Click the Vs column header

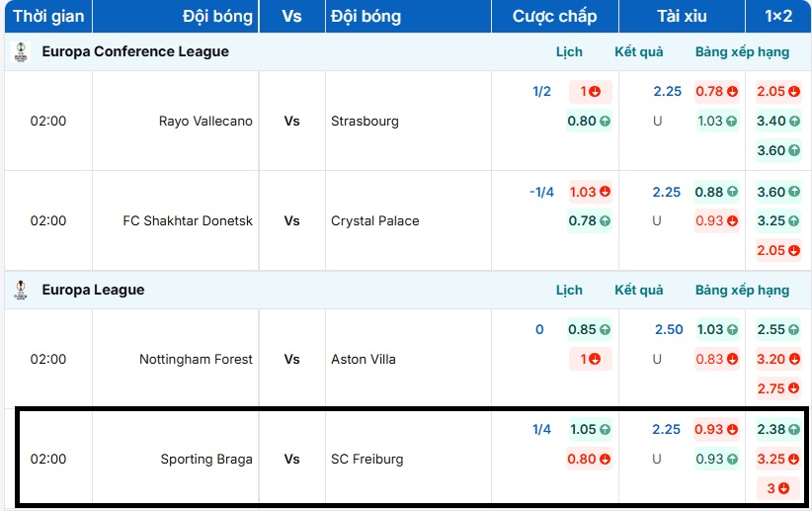pyautogui.click(x=292, y=16)
